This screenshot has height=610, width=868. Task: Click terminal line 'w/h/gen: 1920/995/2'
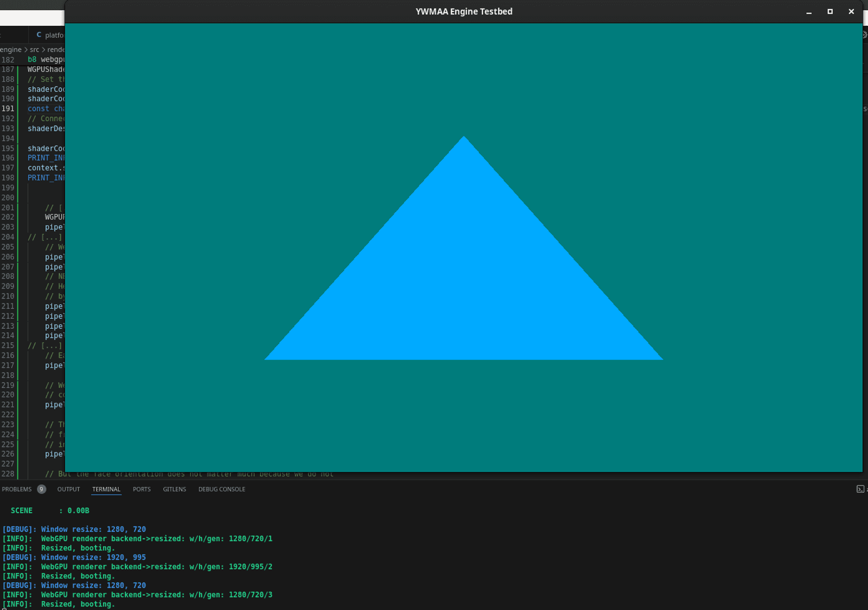tap(231, 567)
